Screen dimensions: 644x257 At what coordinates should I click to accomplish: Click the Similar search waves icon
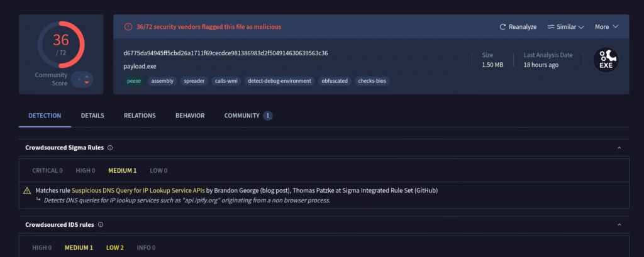click(551, 27)
